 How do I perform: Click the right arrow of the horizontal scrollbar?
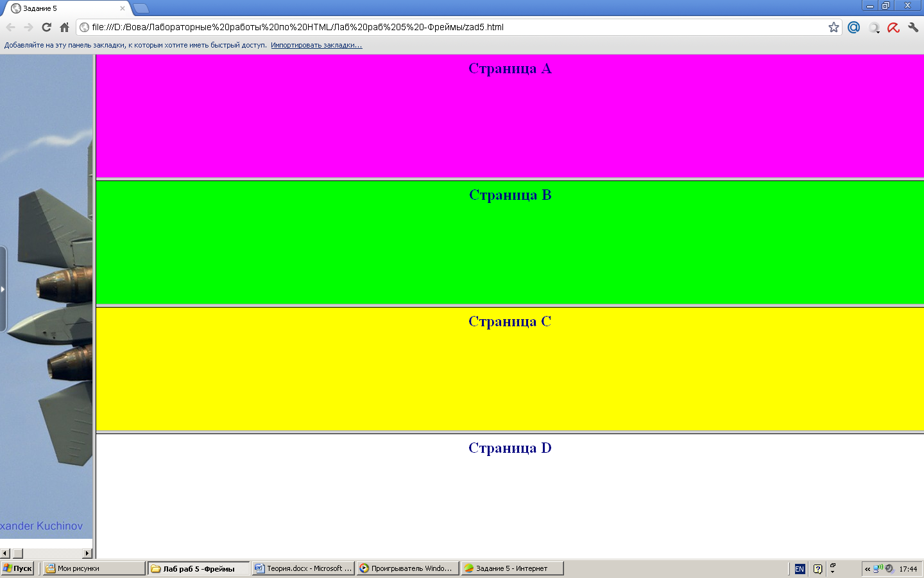pyautogui.click(x=87, y=553)
